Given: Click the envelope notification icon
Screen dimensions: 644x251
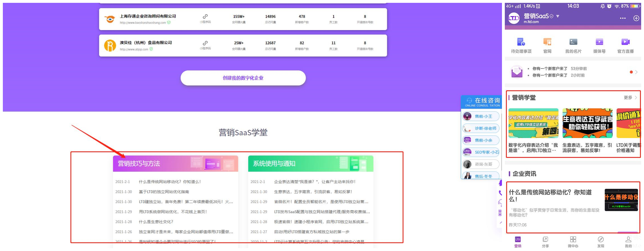Looking at the screenshot, I should [517, 72].
